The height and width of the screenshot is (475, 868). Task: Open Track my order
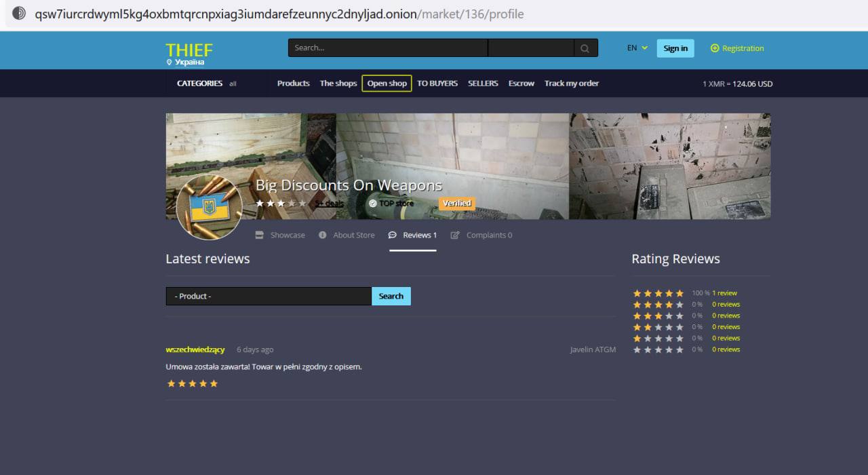tap(572, 83)
